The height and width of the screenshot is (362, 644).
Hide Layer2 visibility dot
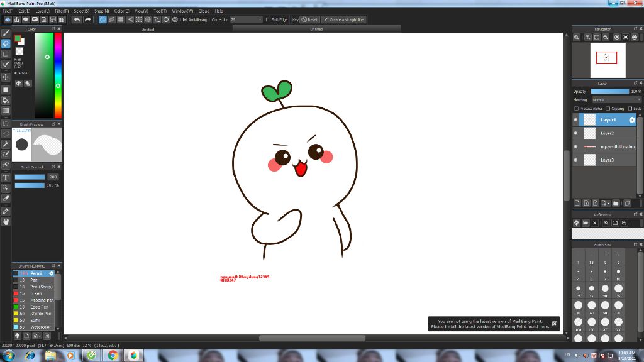[575, 133]
